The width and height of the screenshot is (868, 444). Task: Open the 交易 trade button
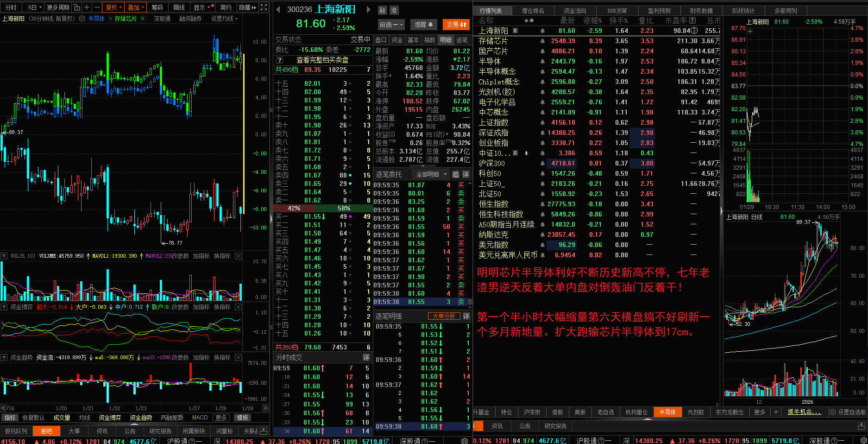coord(456,25)
